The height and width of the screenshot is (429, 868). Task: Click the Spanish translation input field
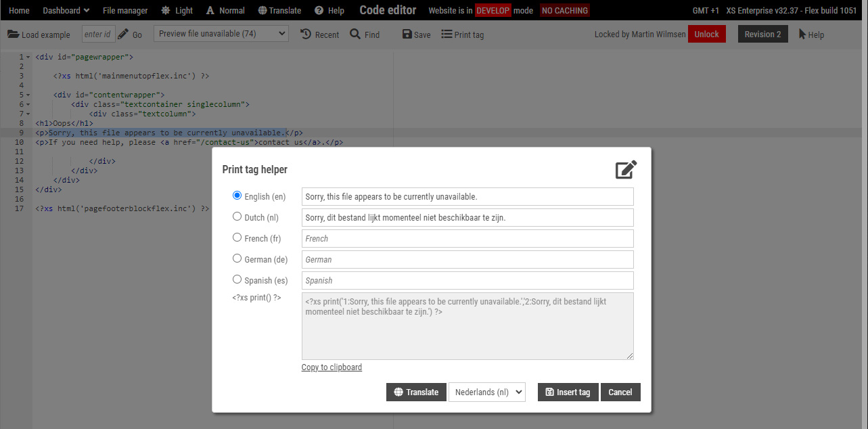coord(467,280)
